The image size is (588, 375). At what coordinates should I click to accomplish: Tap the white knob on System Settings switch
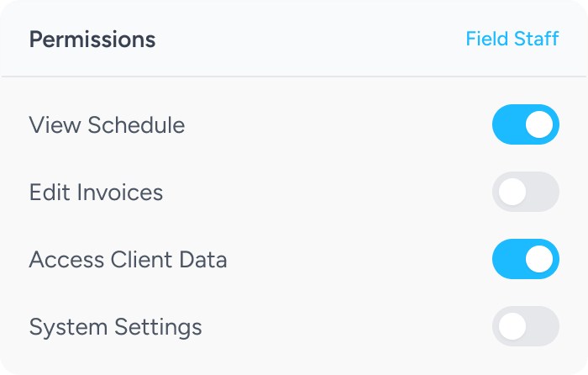click(x=512, y=326)
